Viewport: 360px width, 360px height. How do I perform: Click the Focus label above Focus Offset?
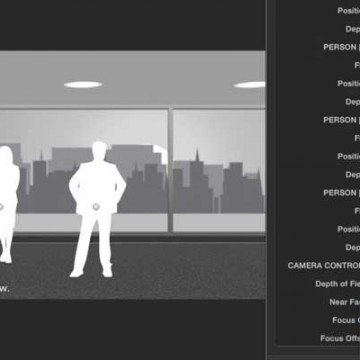346,320
